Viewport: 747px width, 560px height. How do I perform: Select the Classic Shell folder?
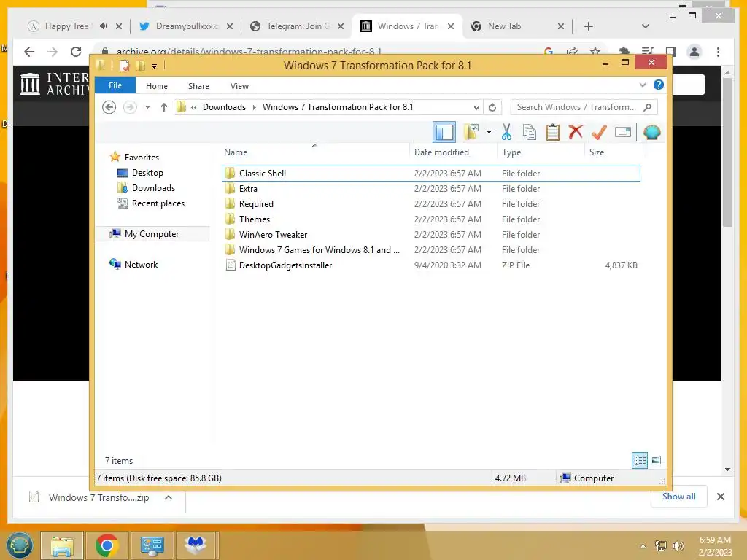(x=430, y=174)
